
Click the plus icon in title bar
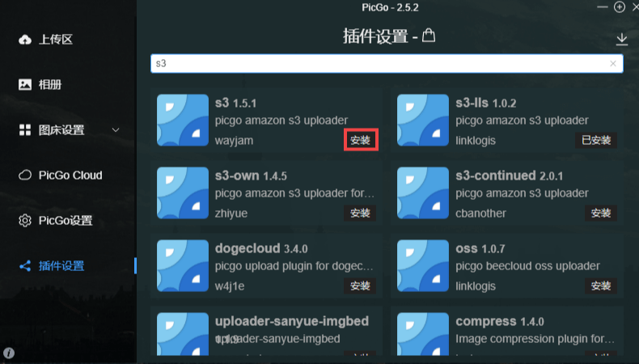pos(620,7)
